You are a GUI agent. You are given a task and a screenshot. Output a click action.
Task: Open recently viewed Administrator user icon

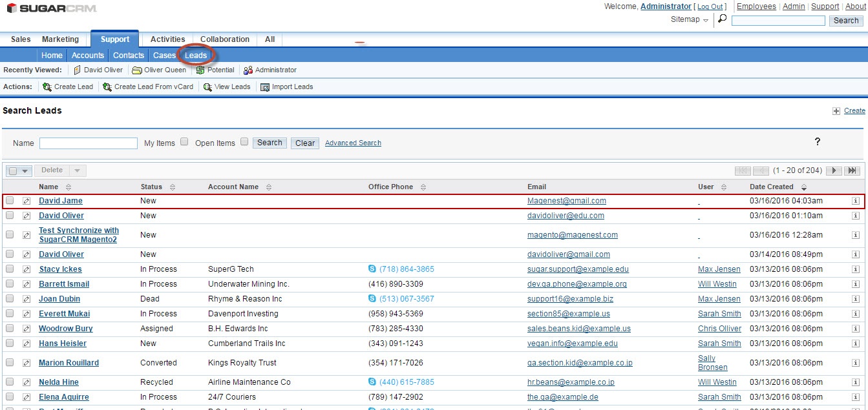248,70
